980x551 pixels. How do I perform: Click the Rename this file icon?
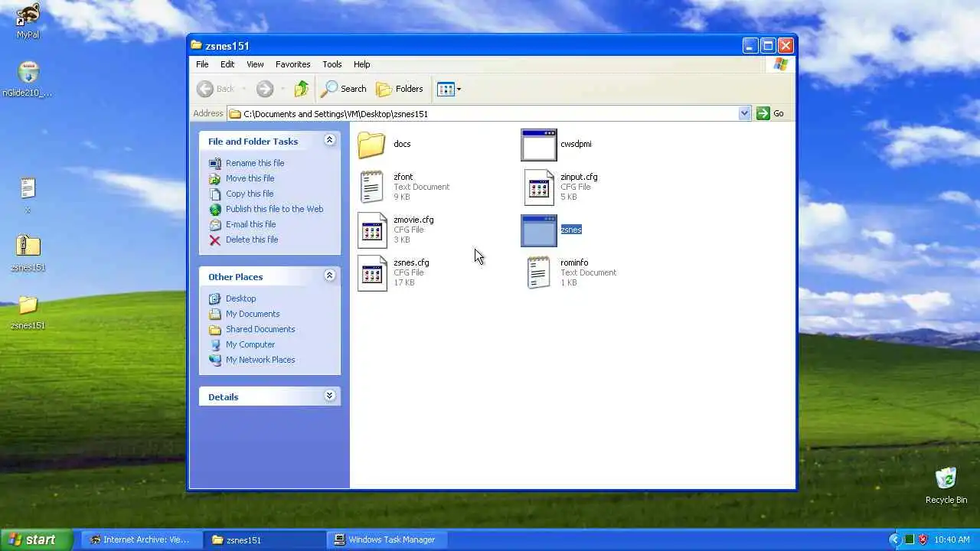215,163
